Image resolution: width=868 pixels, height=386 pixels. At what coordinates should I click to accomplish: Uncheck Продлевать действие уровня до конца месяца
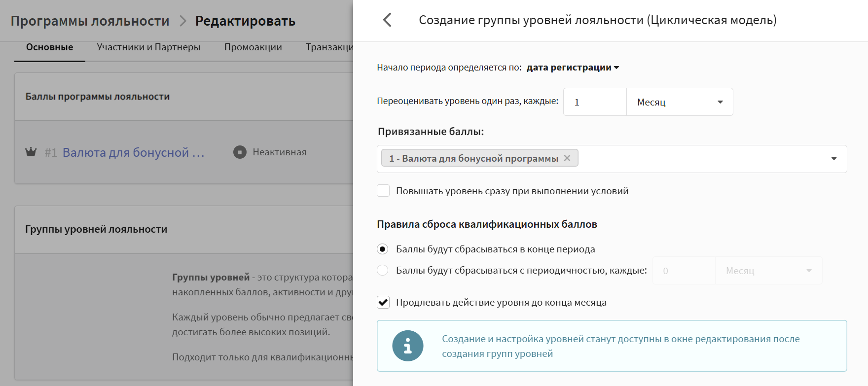383,302
